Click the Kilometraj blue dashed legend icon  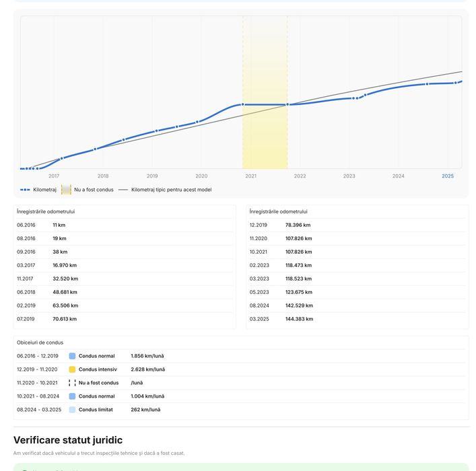25,190
